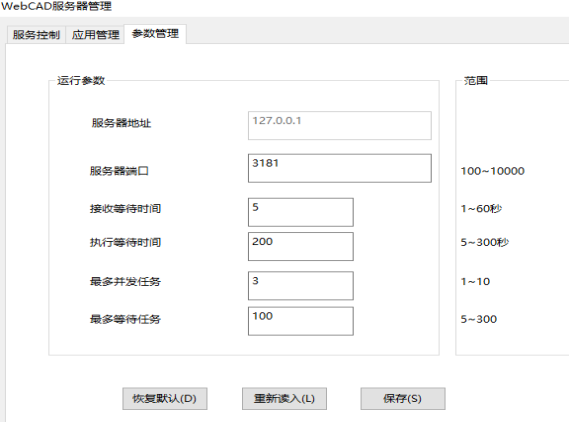Click the 运行参数 group title
569x422 pixels.
click(81, 81)
